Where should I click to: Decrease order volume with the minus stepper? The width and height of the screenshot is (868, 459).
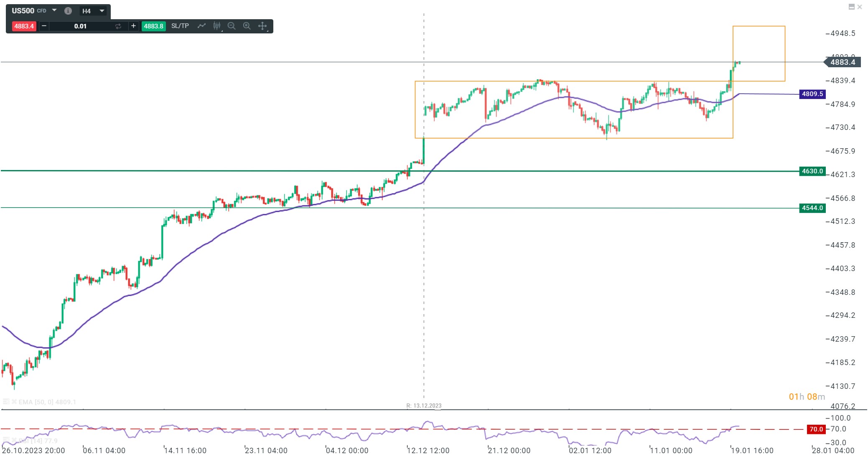pyautogui.click(x=43, y=26)
